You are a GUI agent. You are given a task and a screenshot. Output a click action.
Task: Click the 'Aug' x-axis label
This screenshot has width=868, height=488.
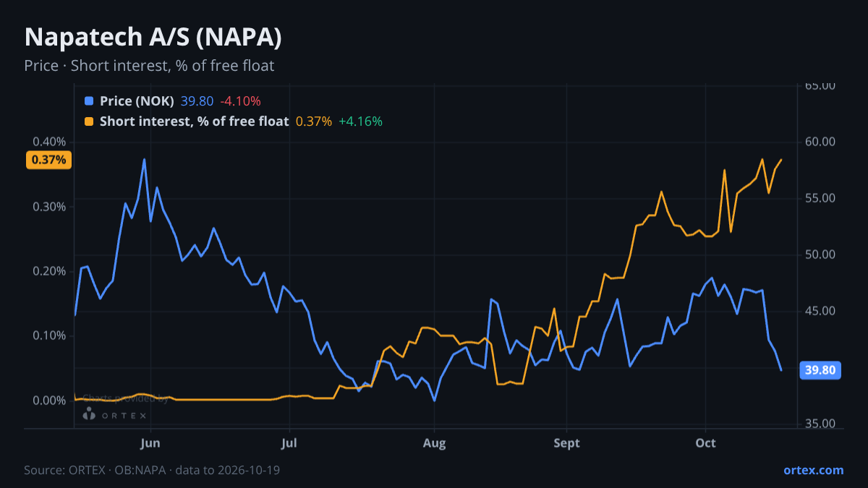434,443
